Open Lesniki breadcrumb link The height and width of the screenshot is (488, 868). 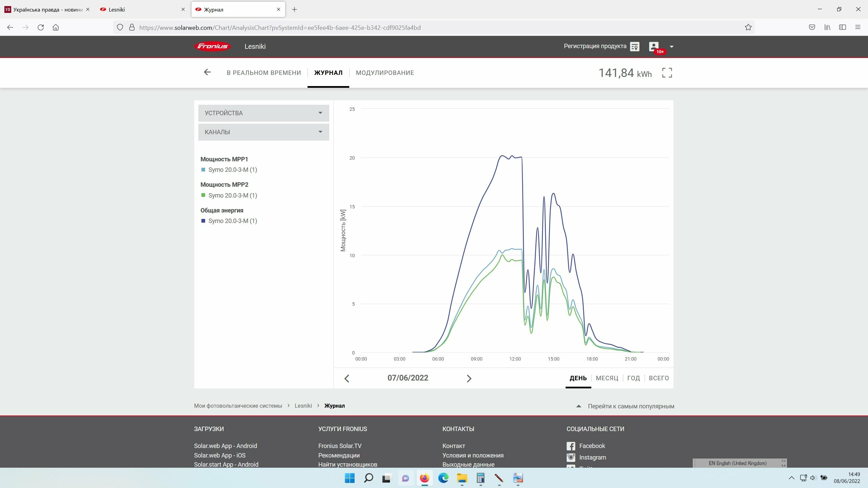tap(303, 406)
